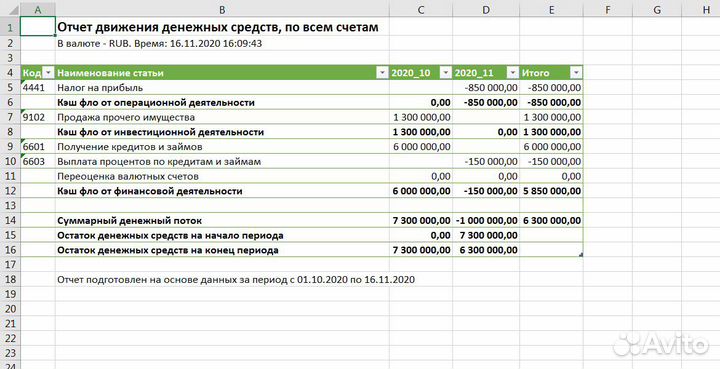Select 2020_10 value 0,00 in операционной деятельности row

(x=421, y=102)
